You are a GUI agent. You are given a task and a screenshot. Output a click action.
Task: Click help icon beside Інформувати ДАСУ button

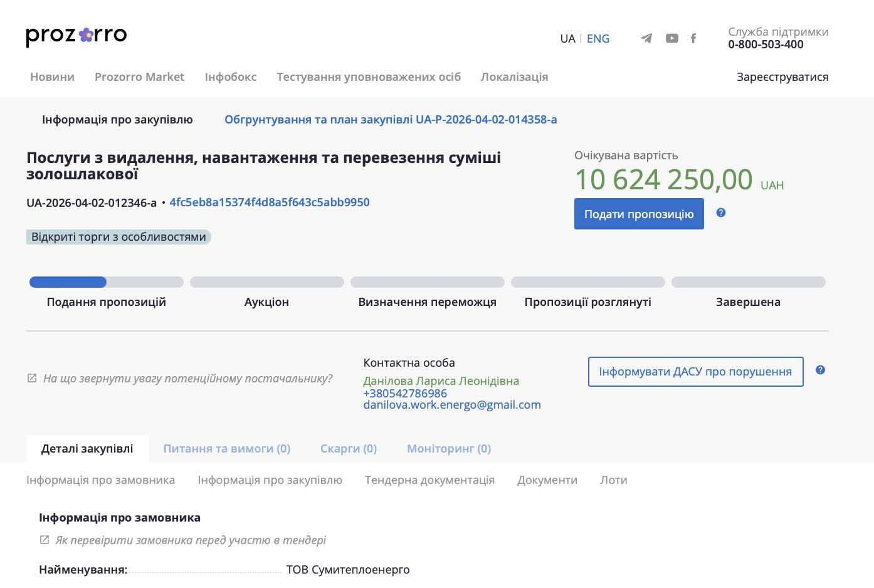pyautogui.click(x=820, y=370)
